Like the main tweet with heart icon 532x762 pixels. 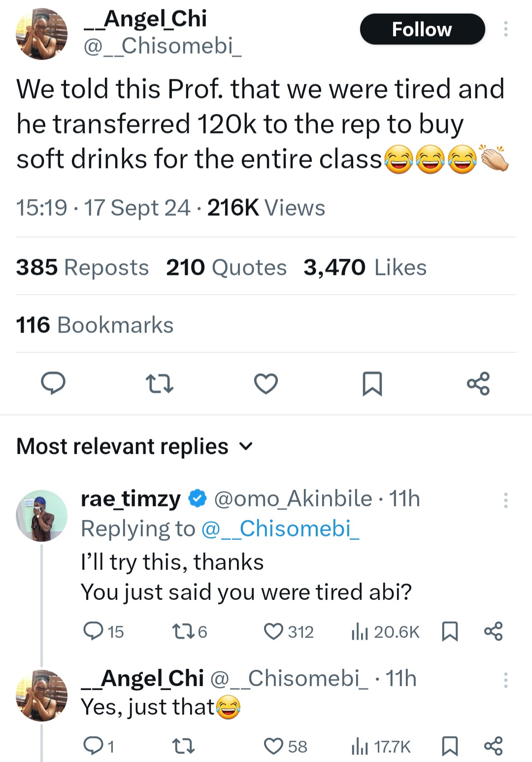[266, 384]
